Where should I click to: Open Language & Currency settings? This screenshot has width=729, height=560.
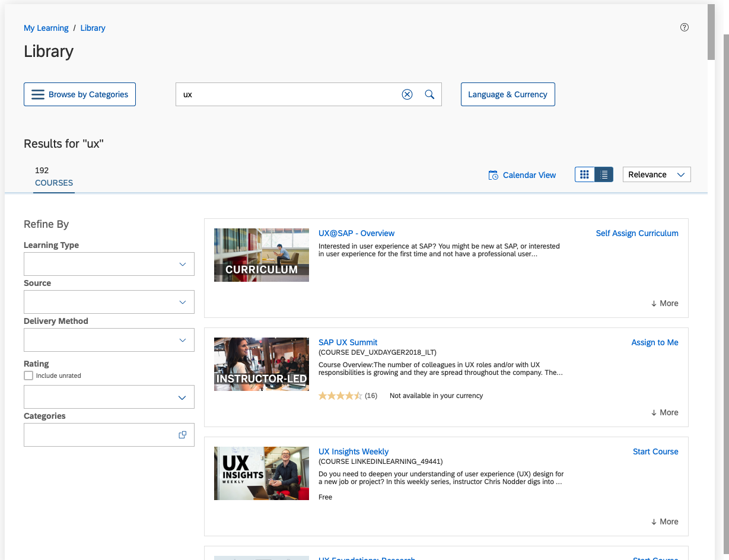click(508, 94)
